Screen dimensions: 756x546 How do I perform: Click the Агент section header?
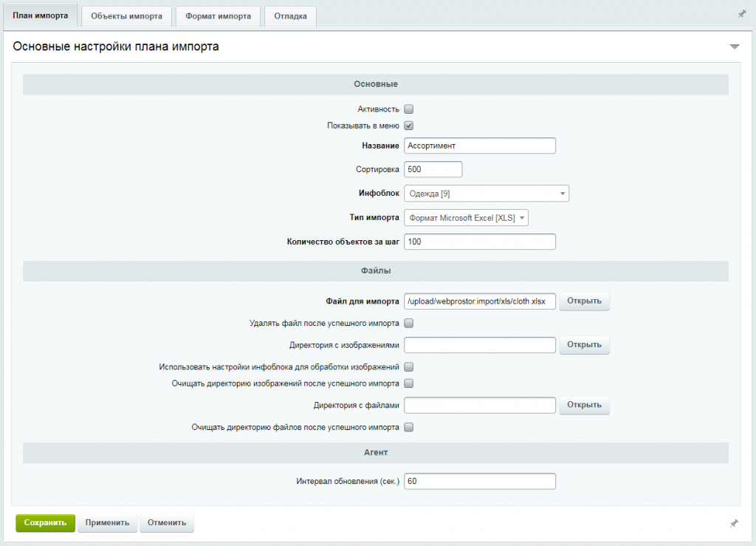pyautogui.click(x=376, y=453)
